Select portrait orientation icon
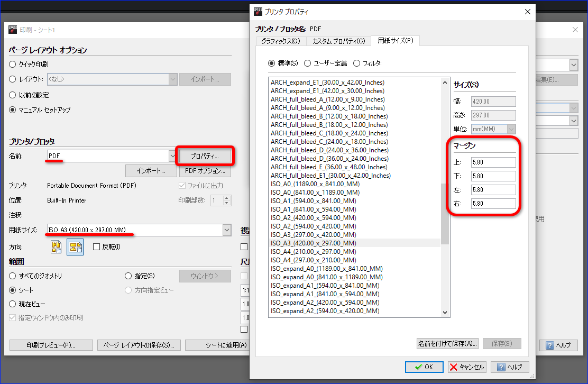588x384 pixels. pyautogui.click(x=56, y=247)
